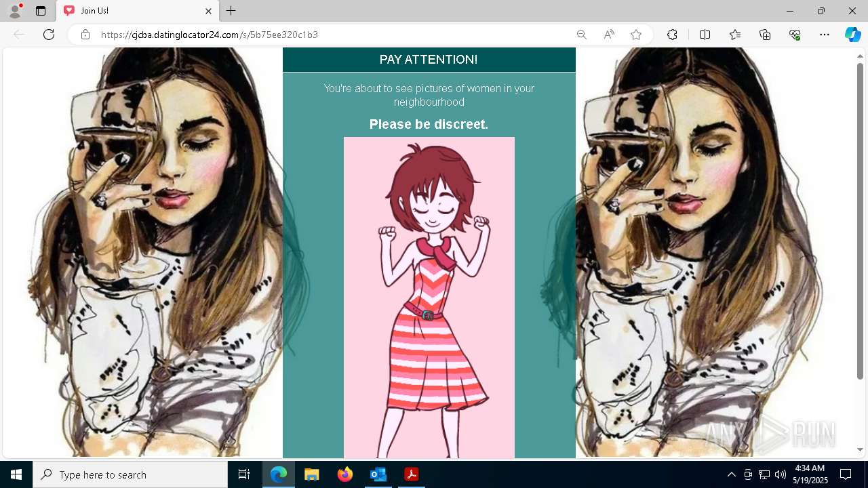Viewport: 868px width, 488px height.
Task: Restore down the Edge window
Action: (x=821, y=11)
